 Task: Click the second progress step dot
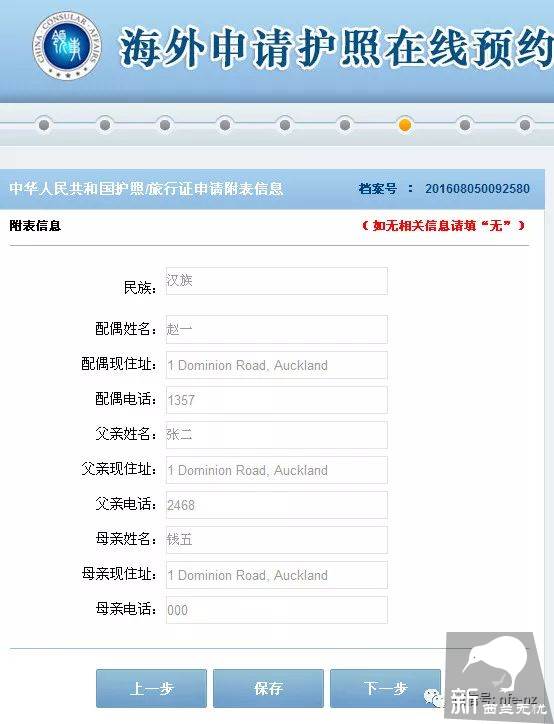click(105, 125)
